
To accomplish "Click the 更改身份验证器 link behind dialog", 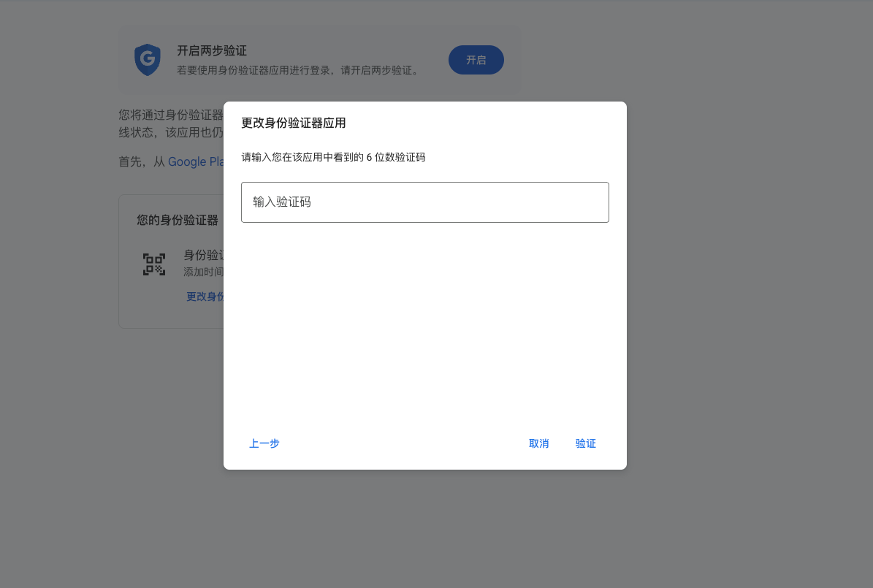I will 205,297.
